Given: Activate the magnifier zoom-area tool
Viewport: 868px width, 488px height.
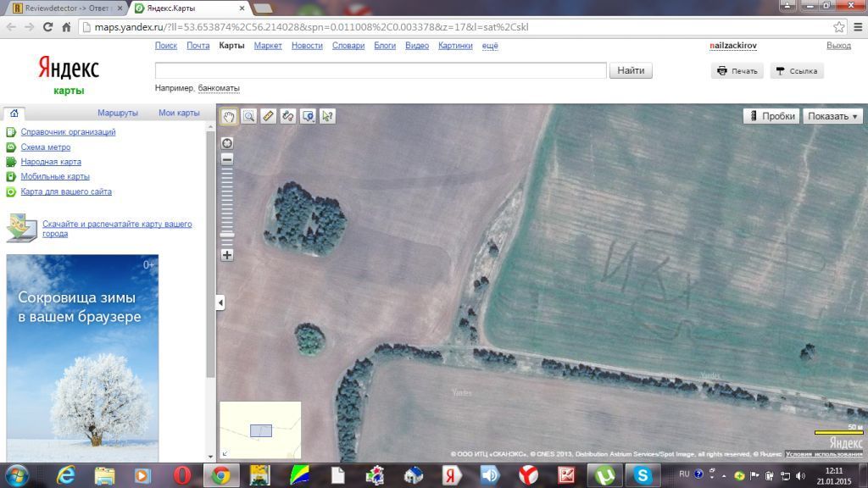Looking at the screenshot, I should click(x=248, y=116).
